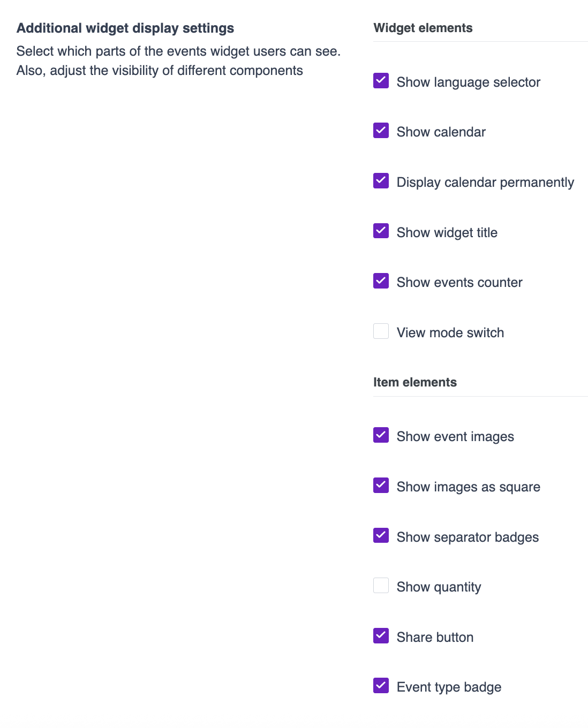Click the Item elements section heading
This screenshot has width=588, height=728.
tap(415, 382)
